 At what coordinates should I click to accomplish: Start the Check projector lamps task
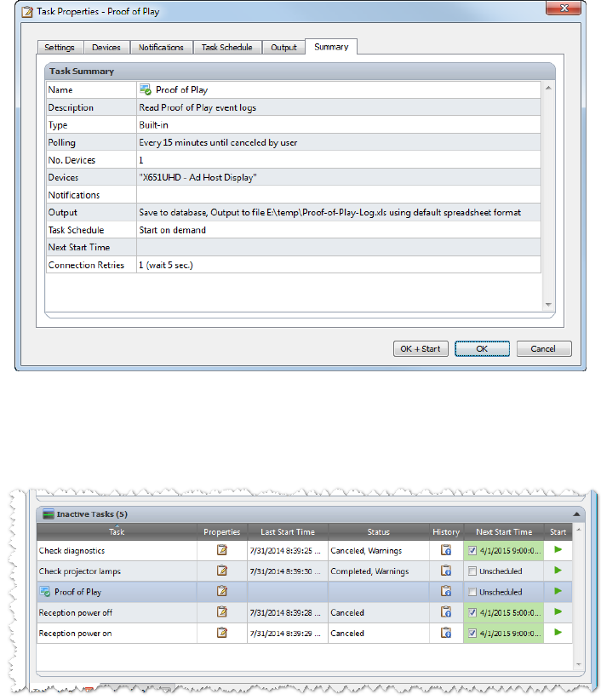(558, 570)
